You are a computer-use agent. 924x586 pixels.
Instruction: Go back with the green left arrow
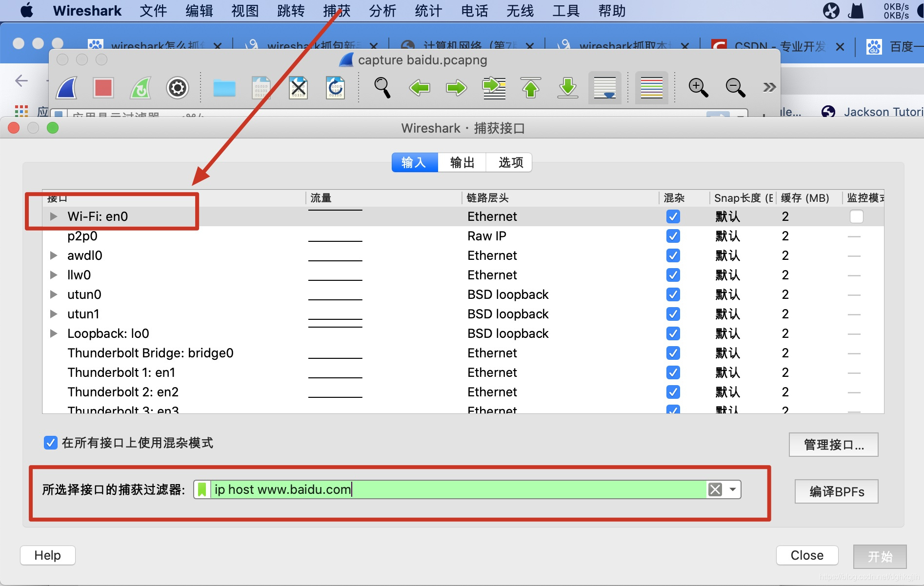coord(420,88)
